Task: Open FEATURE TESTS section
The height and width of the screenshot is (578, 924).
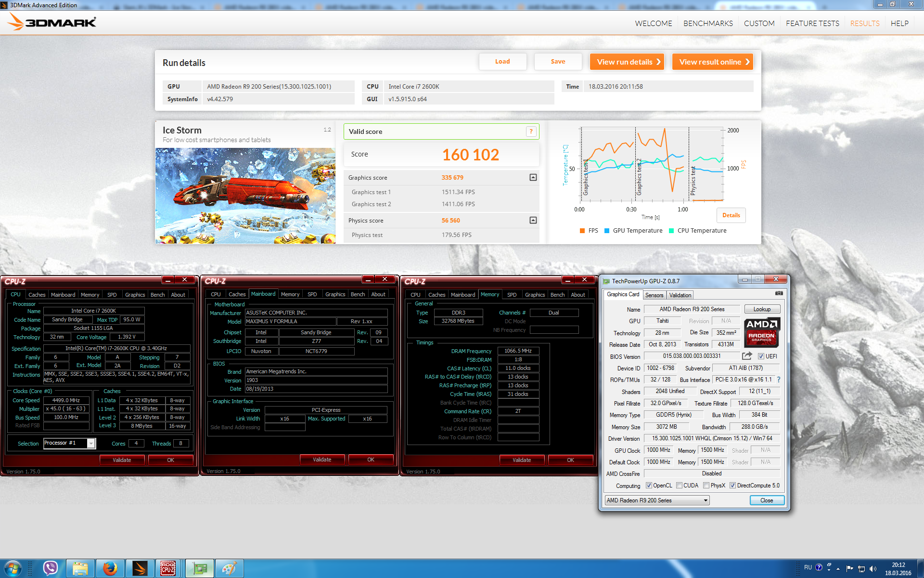Action: (812, 23)
